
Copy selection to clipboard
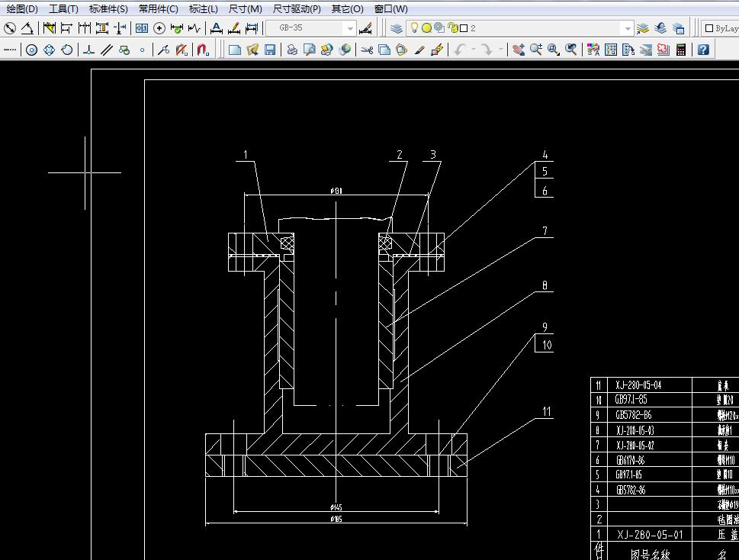click(384, 50)
